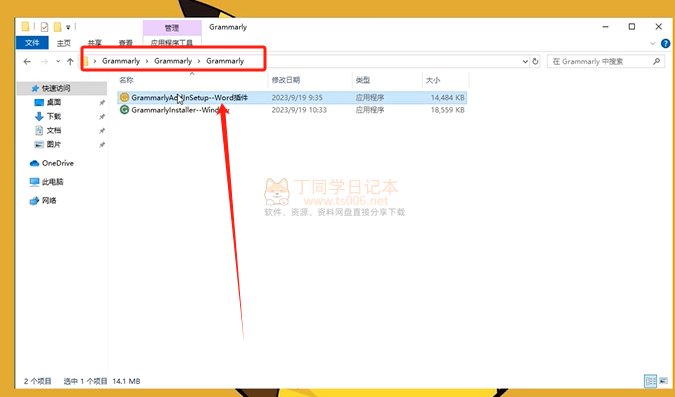
Task: Open 网络 in the navigation pane
Action: [x=49, y=200]
